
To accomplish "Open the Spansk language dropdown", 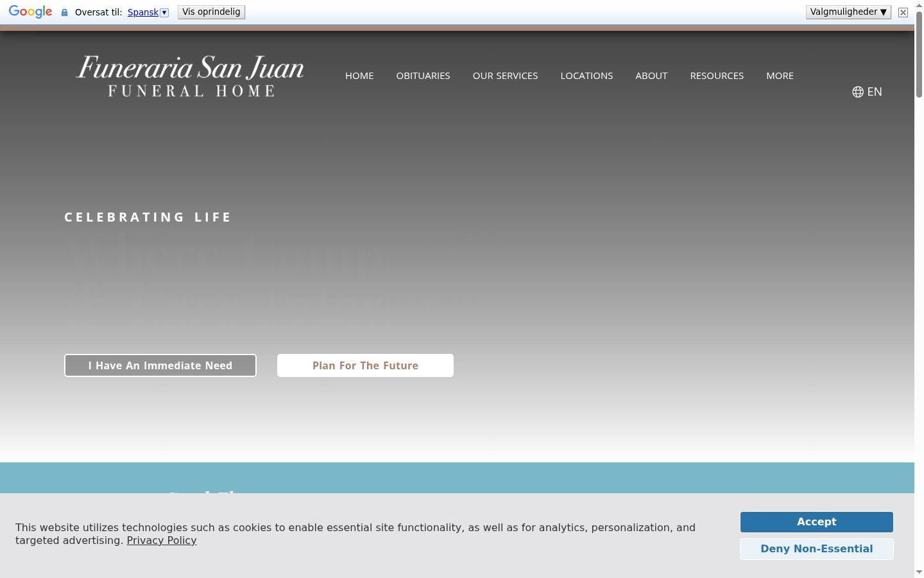I will click(148, 12).
